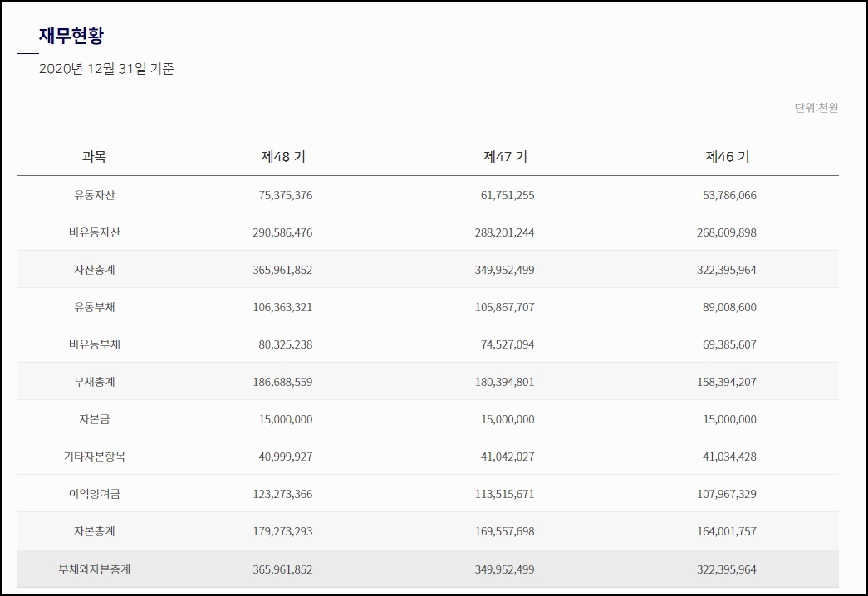Click the value 158,394,207

(727, 382)
